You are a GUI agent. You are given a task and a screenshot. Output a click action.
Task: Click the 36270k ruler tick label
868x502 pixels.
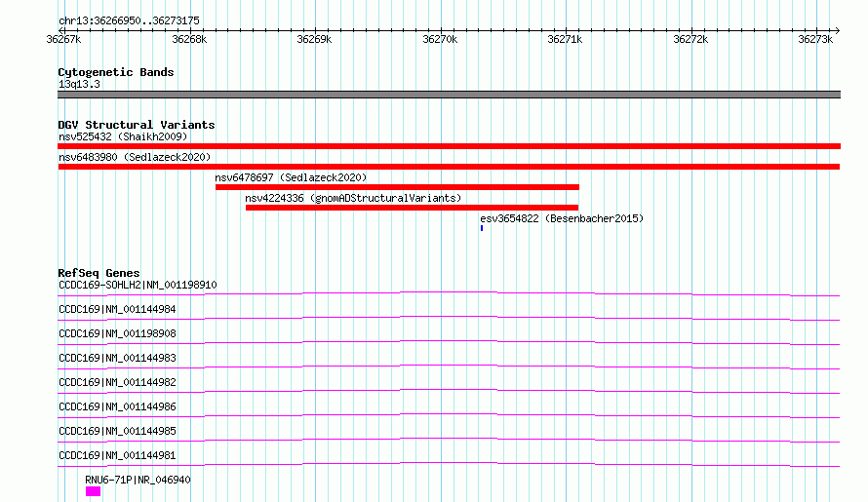coord(440,39)
